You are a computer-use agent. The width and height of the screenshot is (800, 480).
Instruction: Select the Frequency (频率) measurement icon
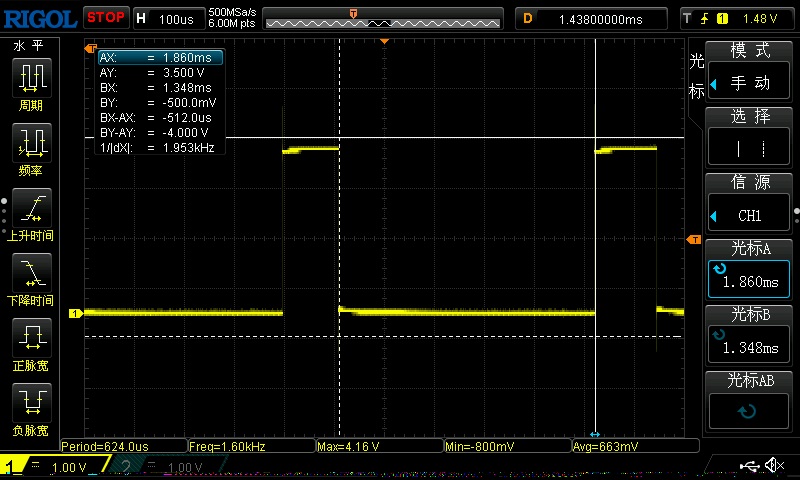[x=32, y=142]
